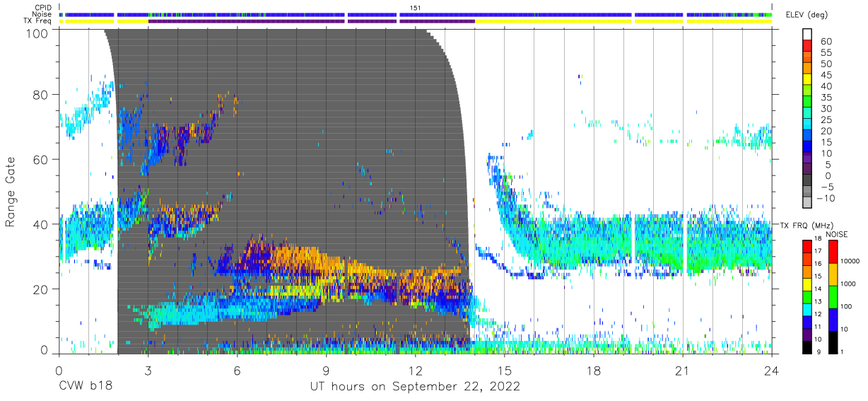Click the x-axis tick label 24
868x401 pixels.
pos(772,369)
